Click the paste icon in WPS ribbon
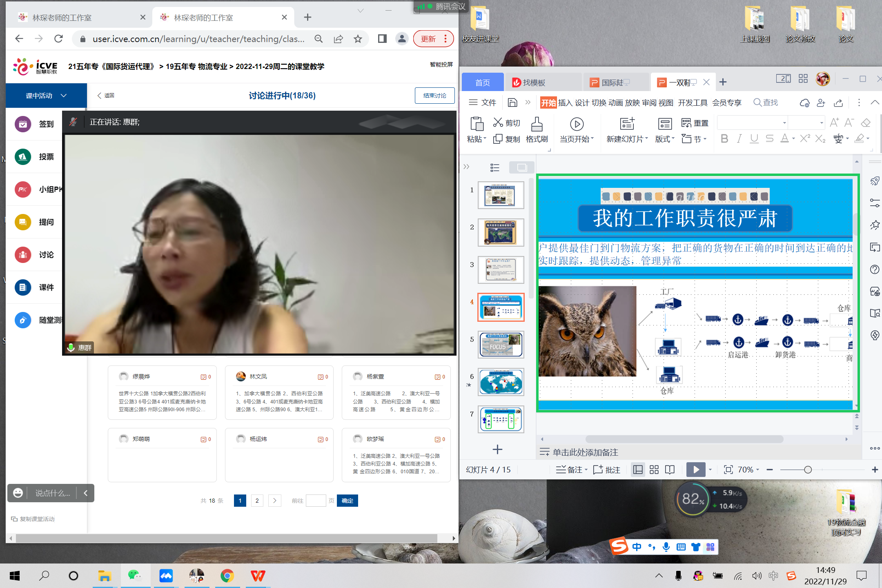This screenshot has height=588, width=882. point(477,124)
